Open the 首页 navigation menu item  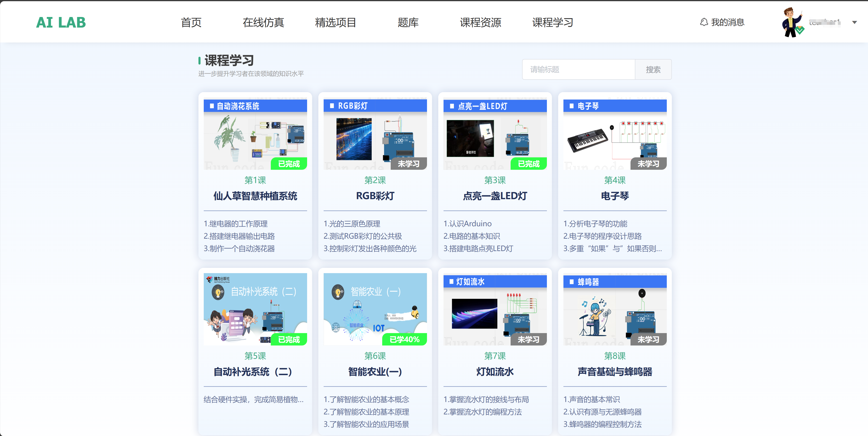(x=191, y=23)
